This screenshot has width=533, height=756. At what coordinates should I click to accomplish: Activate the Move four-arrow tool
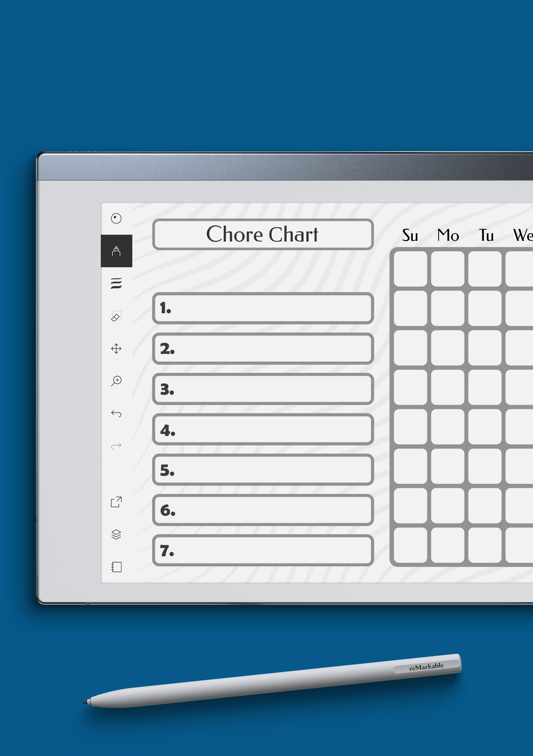point(116,348)
